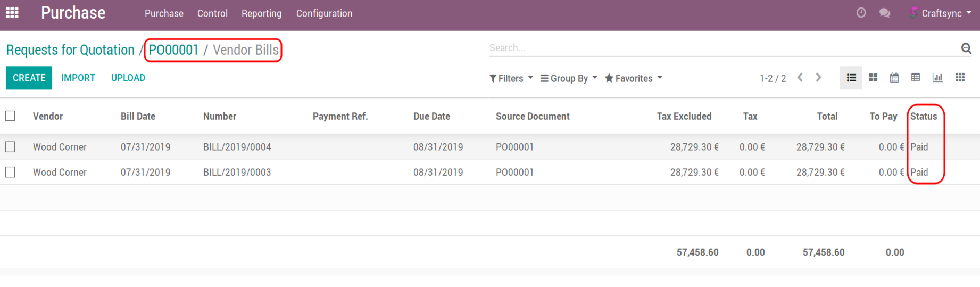This screenshot has height=287, width=980.
Task: Open the apps grid menu icon
Action: (x=12, y=13)
